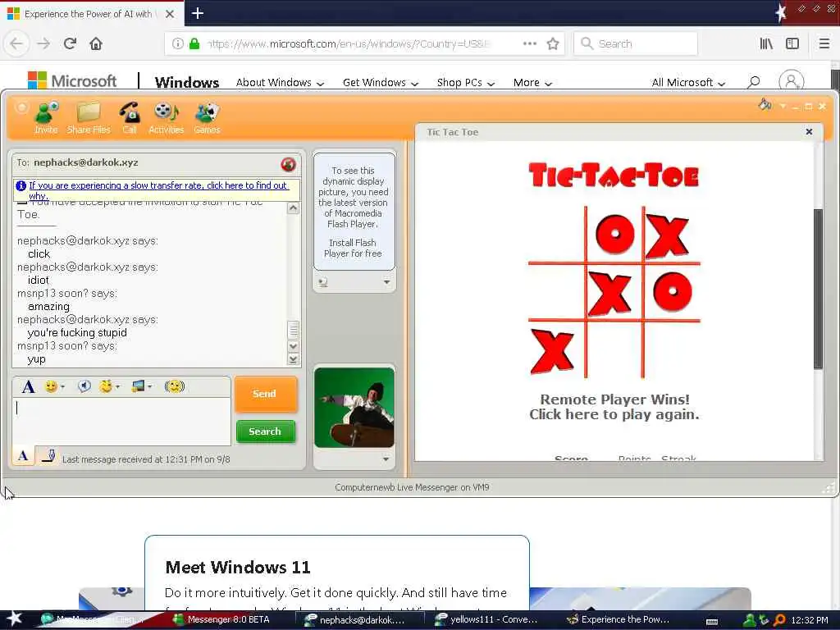This screenshot has height=630, width=840.
Task: Toggle the Firefox sidebar
Action: (x=792, y=43)
